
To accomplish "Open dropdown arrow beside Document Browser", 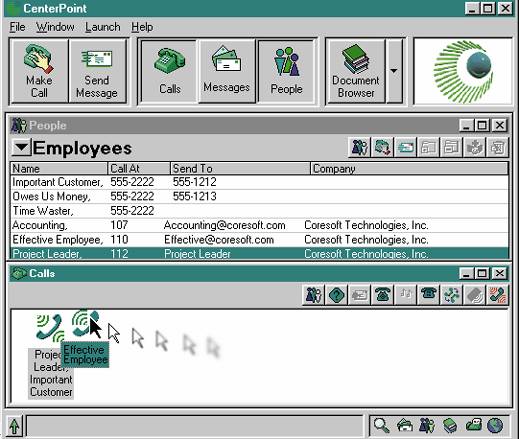I will click(394, 71).
